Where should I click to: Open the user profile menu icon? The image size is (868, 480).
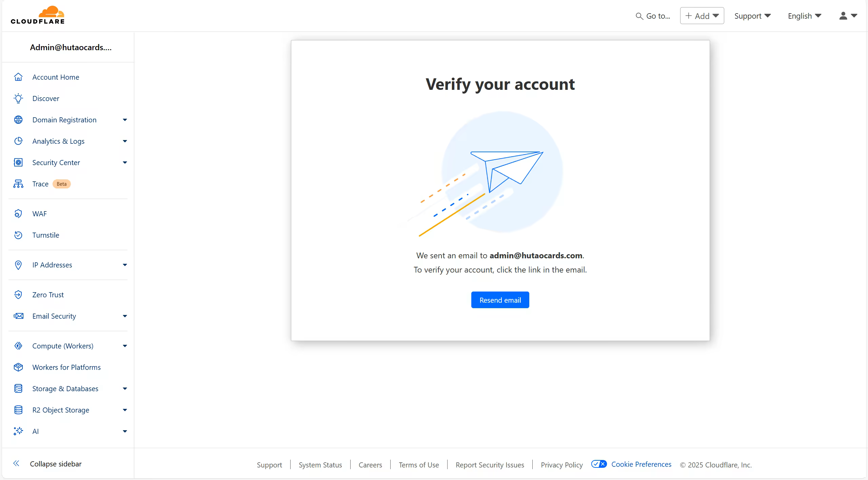pyautogui.click(x=848, y=16)
